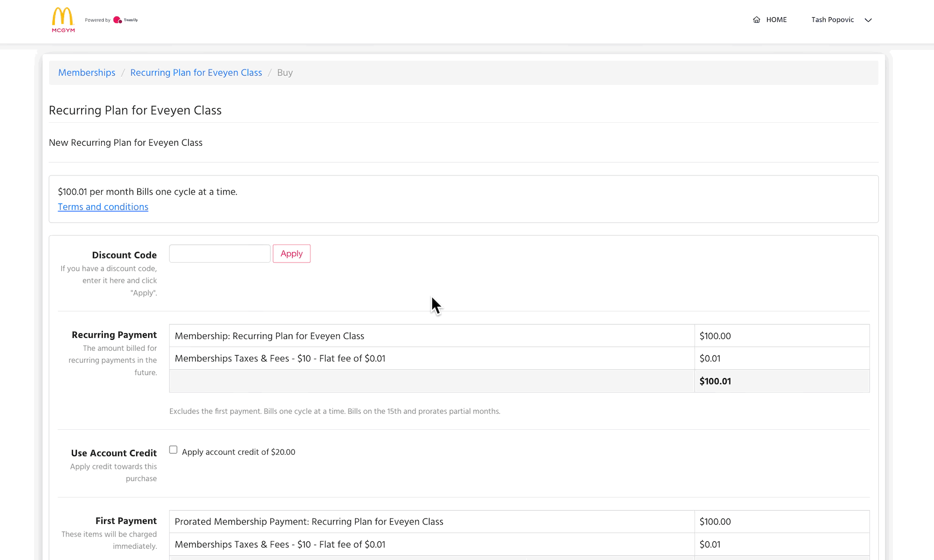This screenshot has height=560, width=934.
Task: Click the $100.01 recurring total cell
Action: tap(715, 381)
